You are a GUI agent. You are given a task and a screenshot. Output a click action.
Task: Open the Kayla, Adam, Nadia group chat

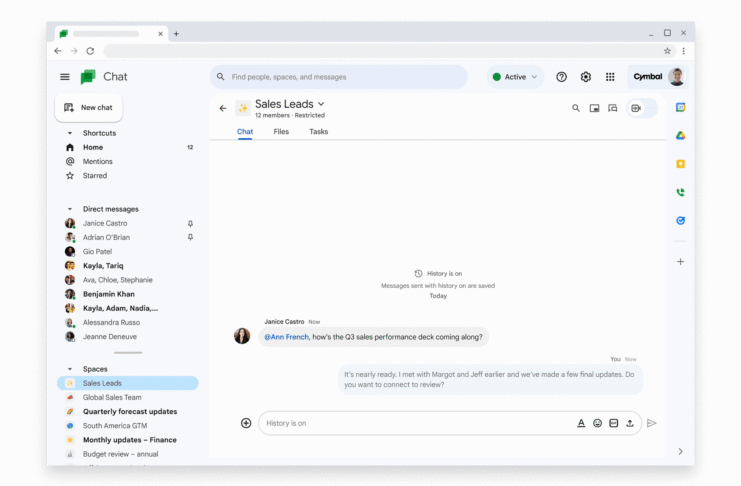click(128, 308)
